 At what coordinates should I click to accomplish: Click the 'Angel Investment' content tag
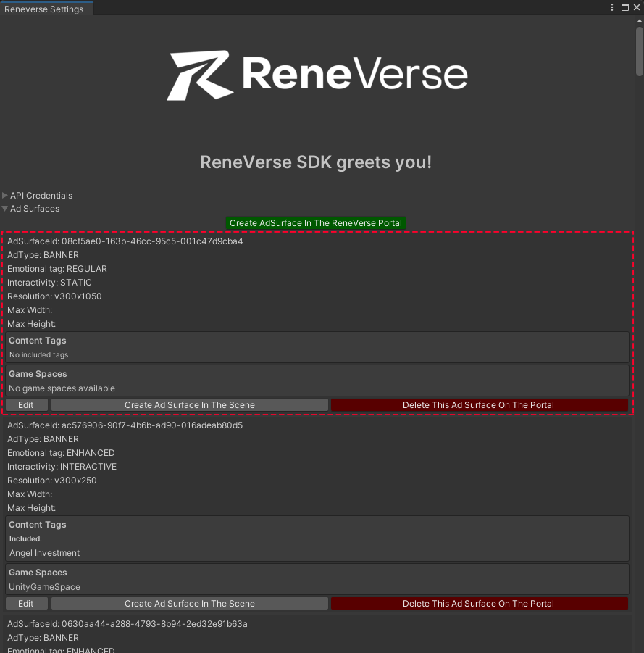(x=44, y=553)
